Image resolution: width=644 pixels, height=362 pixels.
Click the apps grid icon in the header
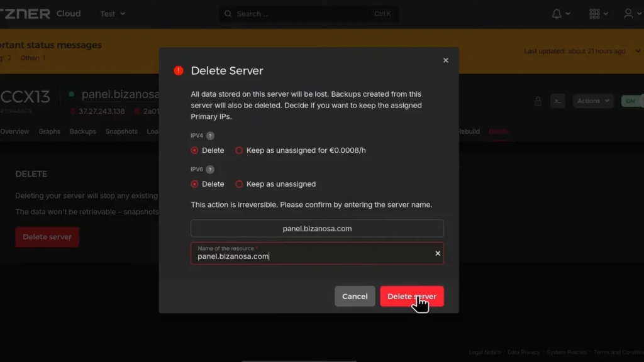click(596, 13)
